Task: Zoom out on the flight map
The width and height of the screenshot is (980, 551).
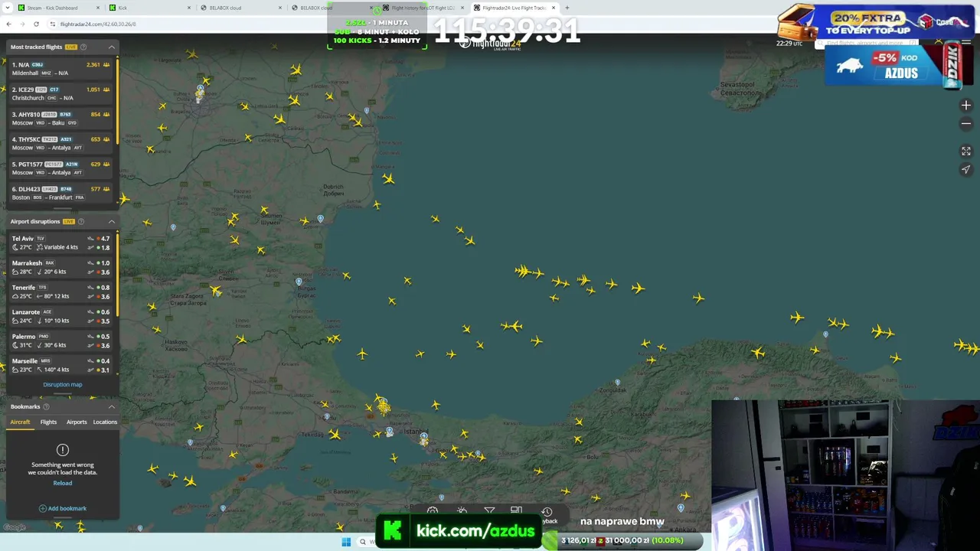Action: click(x=965, y=124)
